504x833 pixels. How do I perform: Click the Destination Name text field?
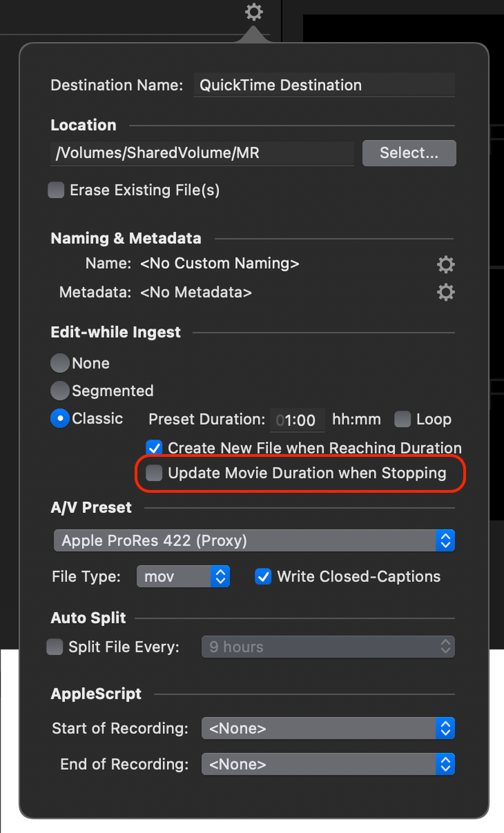pyautogui.click(x=324, y=86)
